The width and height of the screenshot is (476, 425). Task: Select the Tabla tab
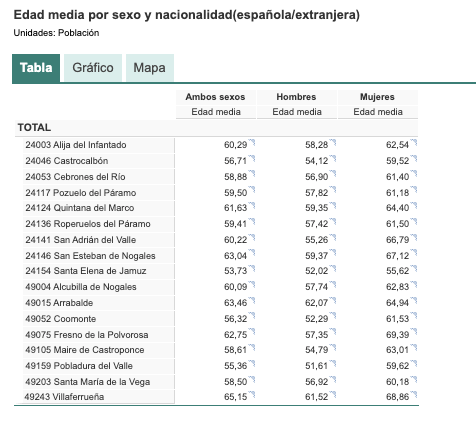36,68
